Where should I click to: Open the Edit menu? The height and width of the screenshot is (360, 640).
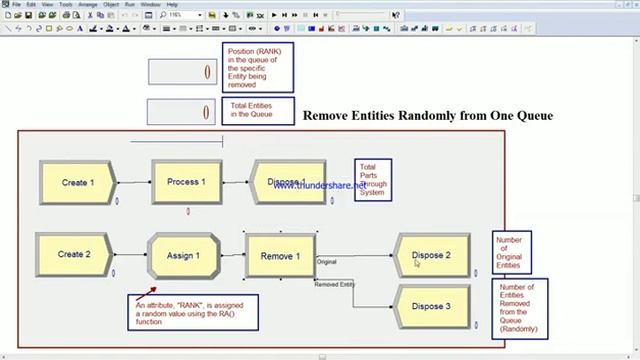point(31,4)
